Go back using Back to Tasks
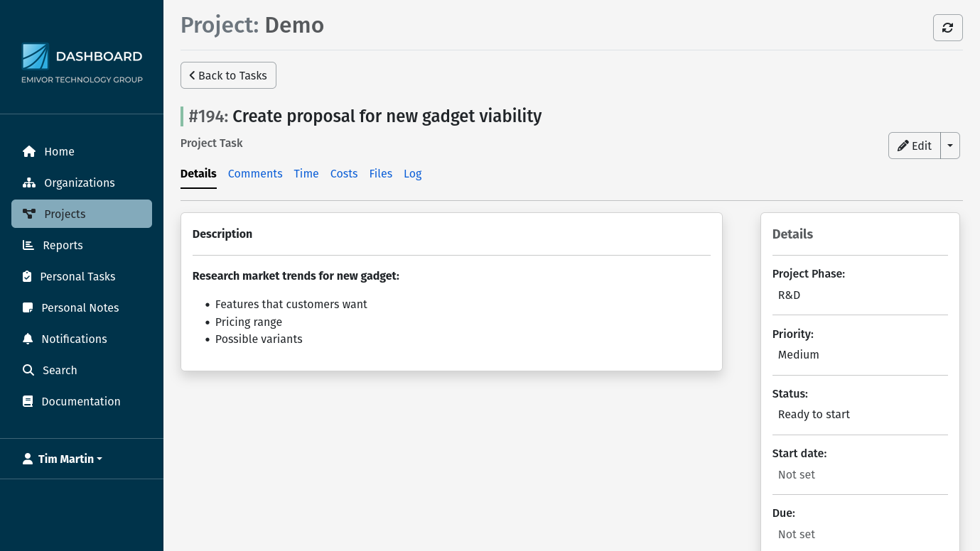980x551 pixels. point(228,75)
